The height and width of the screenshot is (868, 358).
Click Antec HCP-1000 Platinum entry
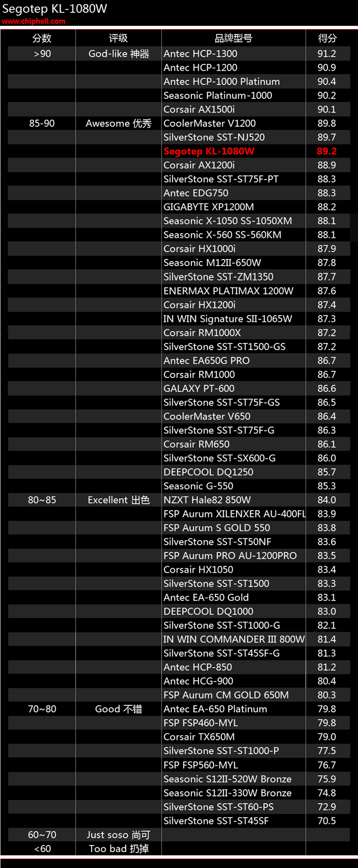(x=222, y=82)
